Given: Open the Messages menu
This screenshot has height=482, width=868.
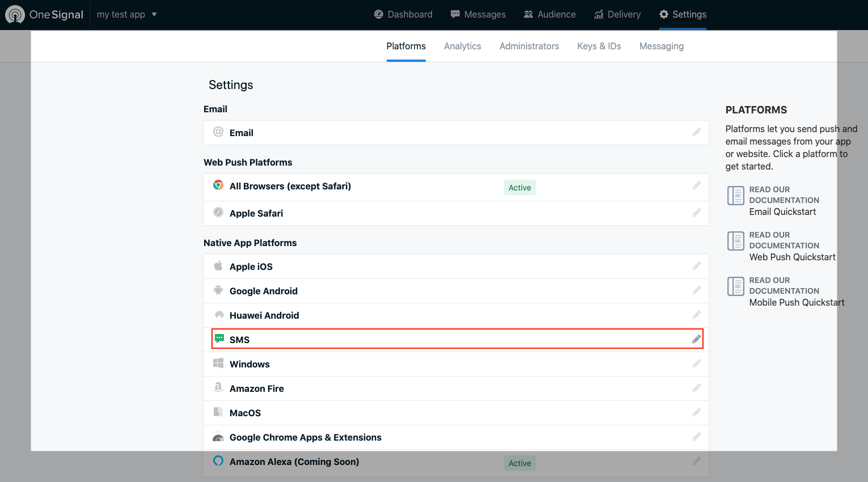Looking at the screenshot, I should pyautogui.click(x=478, y=14).
